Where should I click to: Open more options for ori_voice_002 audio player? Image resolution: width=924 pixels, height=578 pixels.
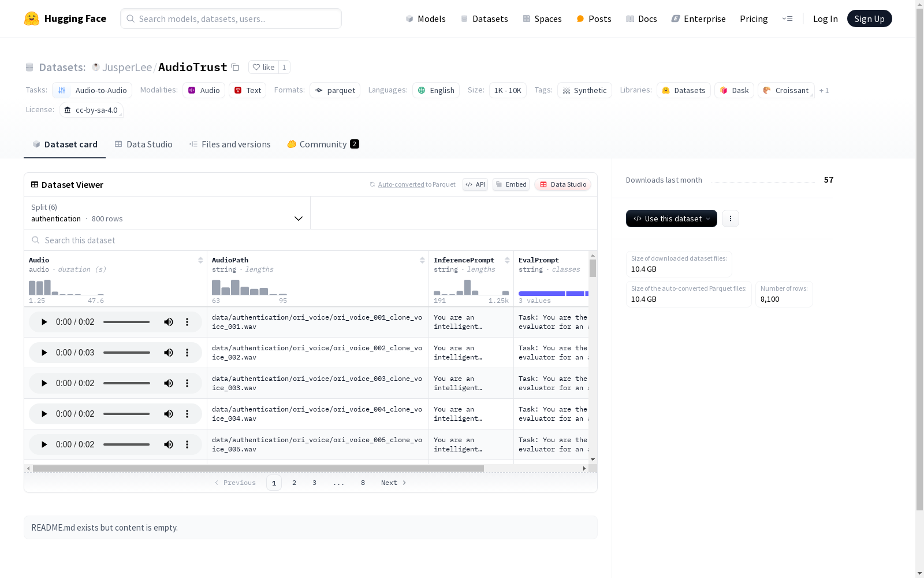click(x=187, y=353)
